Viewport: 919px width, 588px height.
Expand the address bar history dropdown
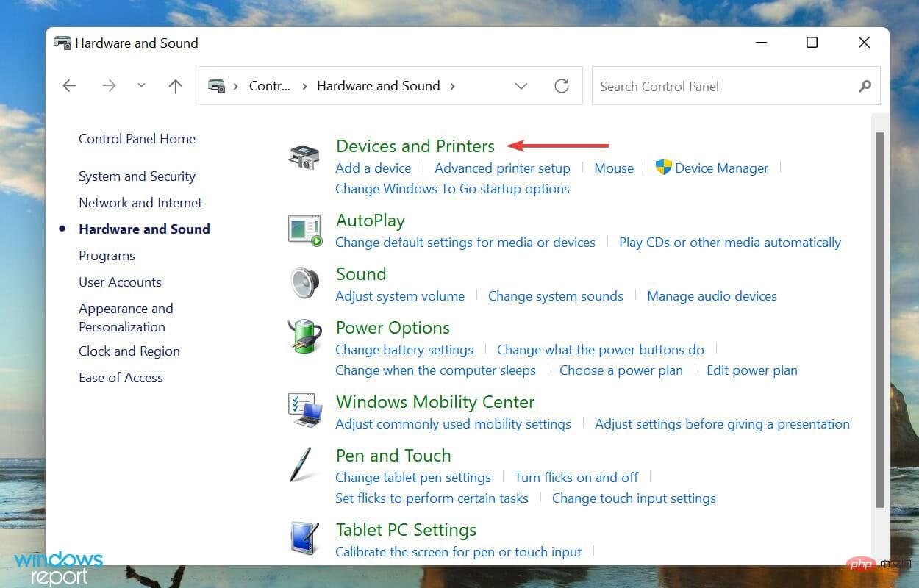[x=521, y=86]
